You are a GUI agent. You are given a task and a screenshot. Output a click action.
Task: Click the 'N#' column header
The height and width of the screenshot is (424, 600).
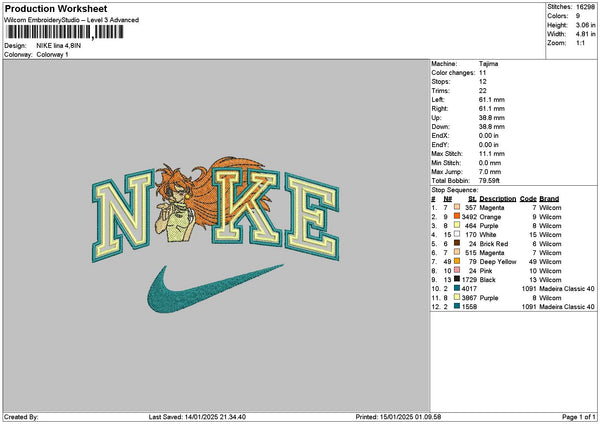point(447,199)
